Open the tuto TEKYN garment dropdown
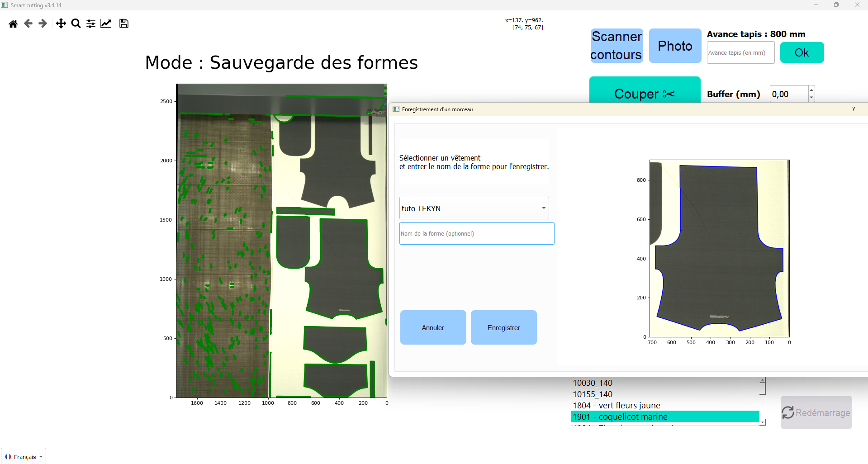Viewport: 868px width, 464px height. [x=474, y=208]
